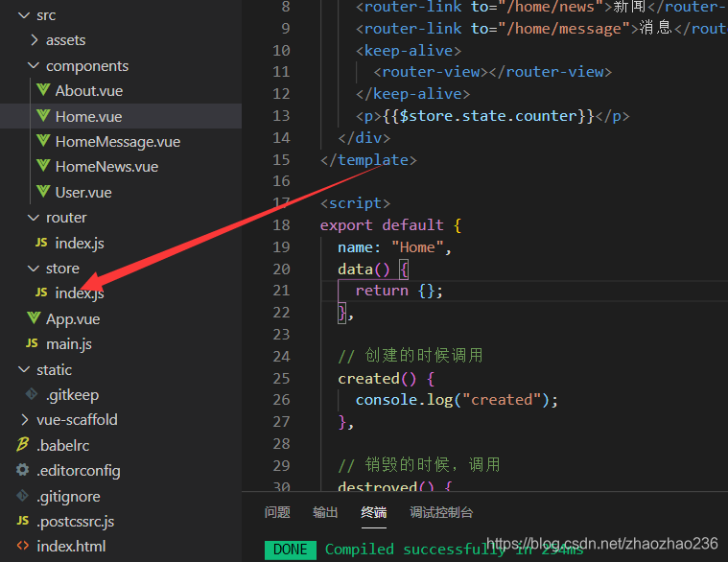
Task: Switch to the 调试控制台 panel tab
Action: point(441,512)
